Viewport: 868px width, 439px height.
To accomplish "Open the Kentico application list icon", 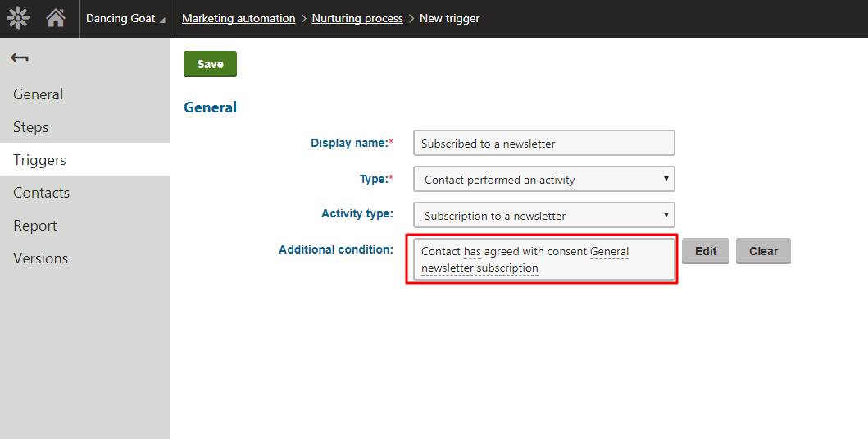I will (18, 18).
